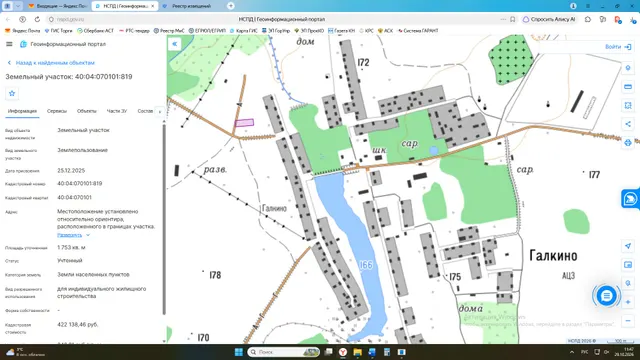Open the Сервисы tab
The height and width of the screenshot is (360, 640).
point(57,111)
